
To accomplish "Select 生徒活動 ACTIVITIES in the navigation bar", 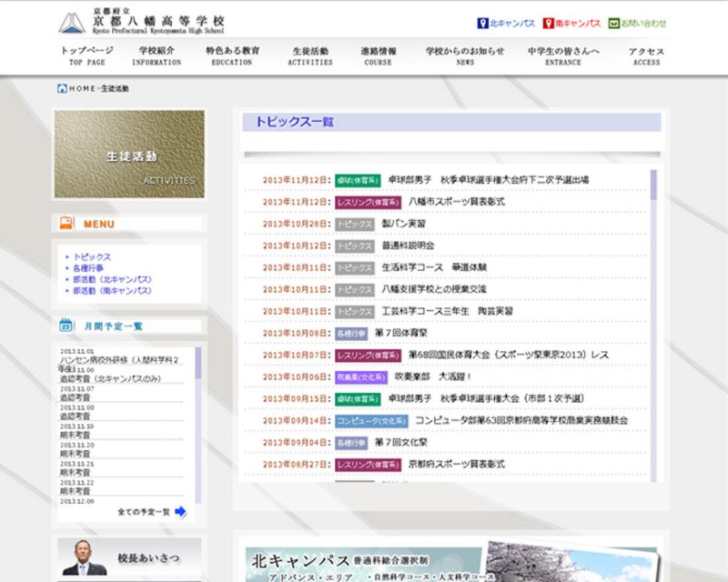I will (x=312, y=56).
